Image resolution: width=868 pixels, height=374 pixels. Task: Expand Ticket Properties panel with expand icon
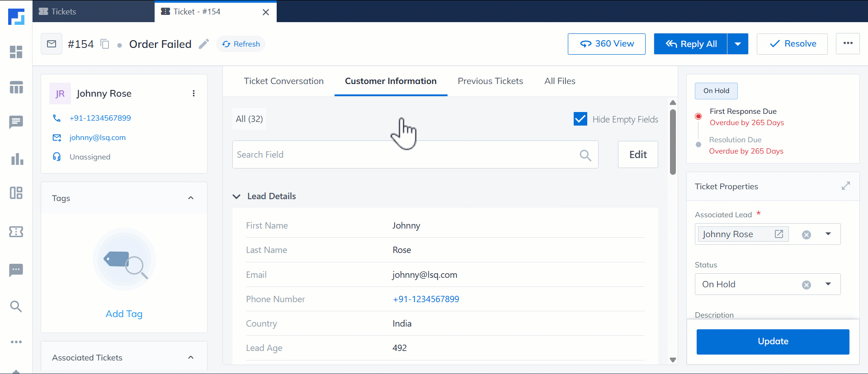(845, 186)
